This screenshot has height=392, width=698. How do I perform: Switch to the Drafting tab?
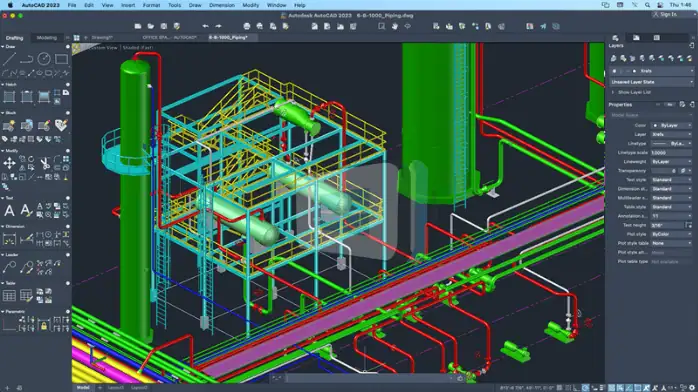click(x=14, y=38)
